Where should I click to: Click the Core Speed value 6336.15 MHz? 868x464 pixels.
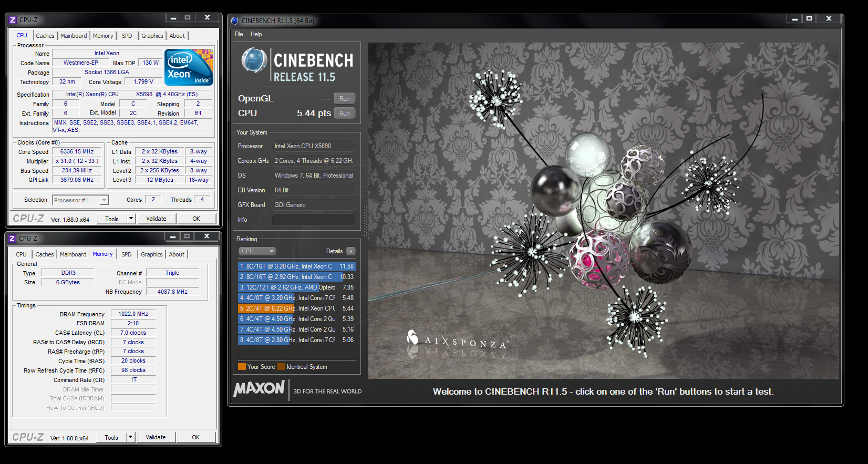77,151
